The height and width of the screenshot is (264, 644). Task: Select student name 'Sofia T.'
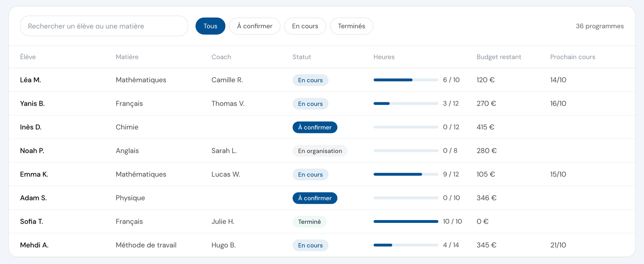click(x=31, y=221)
